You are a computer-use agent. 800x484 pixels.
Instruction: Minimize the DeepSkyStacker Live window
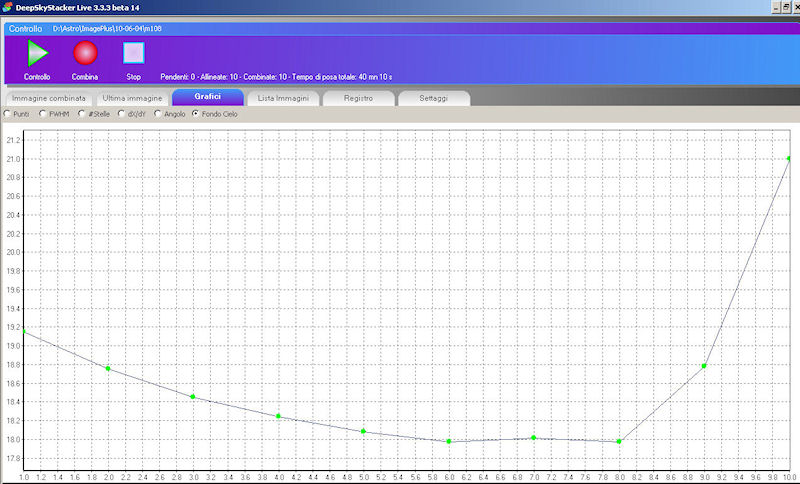click(x=777, y=7)
